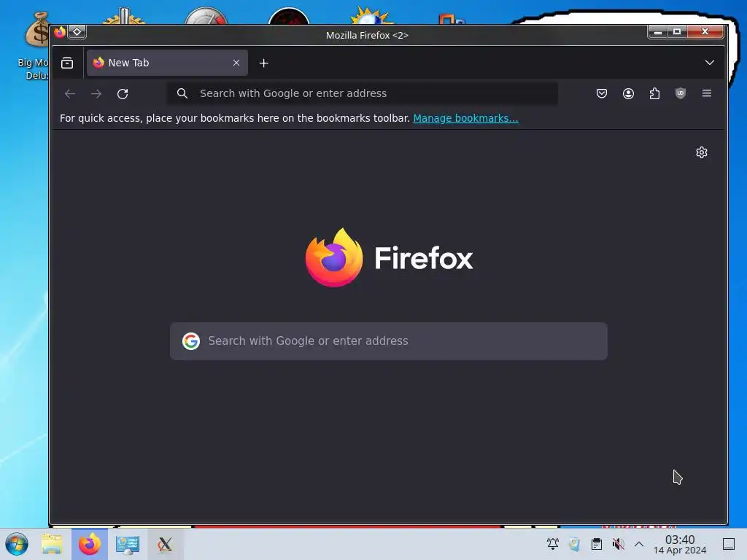
Task: Open New Tab personalize gear icon
Action: tap(701, 152)
